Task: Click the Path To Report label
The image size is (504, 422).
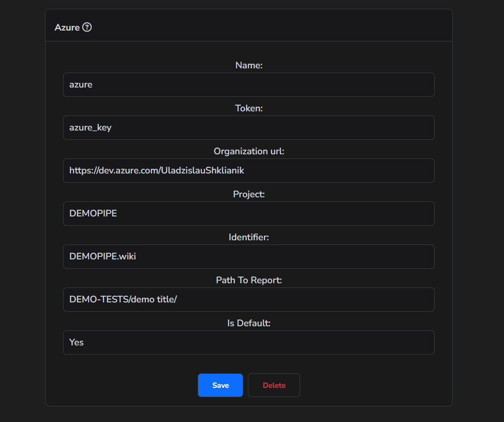Action: (248, 280)
